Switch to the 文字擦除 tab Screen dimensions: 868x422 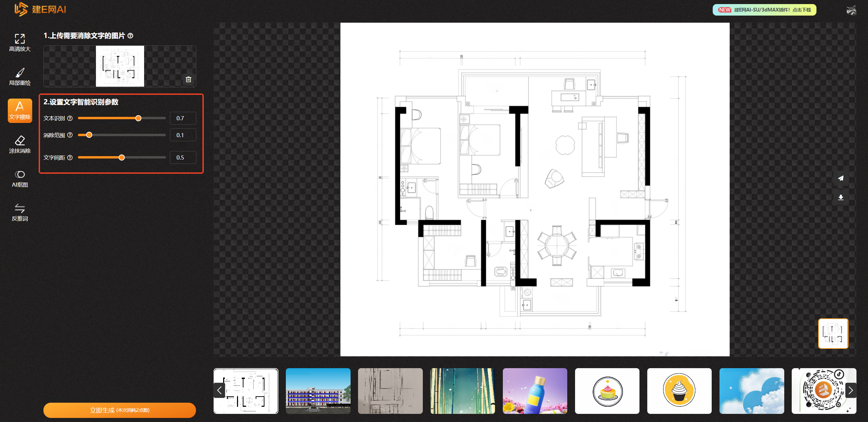[20, 110]
